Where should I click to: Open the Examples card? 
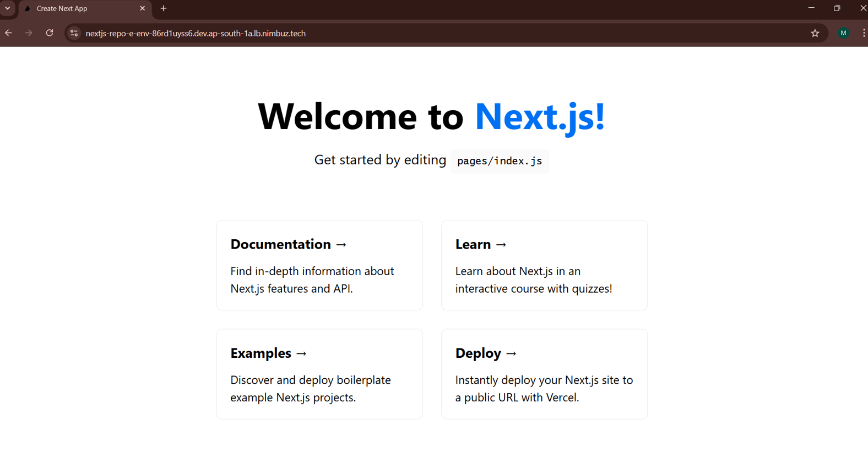319,374
